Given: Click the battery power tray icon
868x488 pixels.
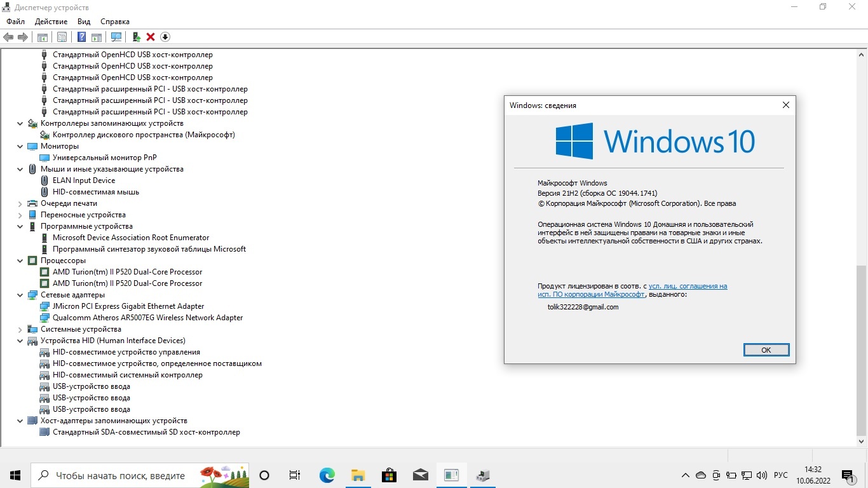Looking at the screenshot, I should click(x=731, y=475).
